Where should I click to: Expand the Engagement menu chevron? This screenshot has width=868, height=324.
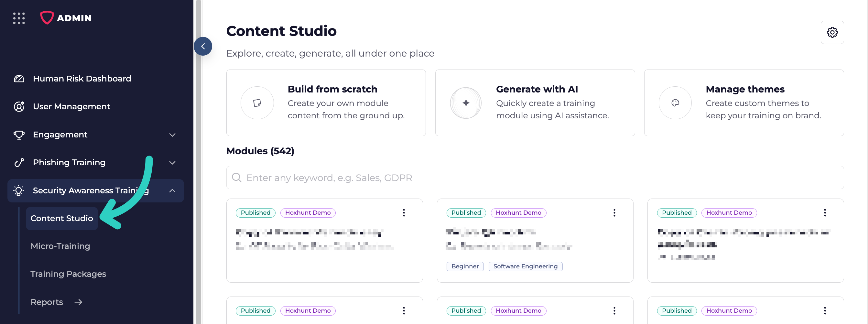point(172,135)
